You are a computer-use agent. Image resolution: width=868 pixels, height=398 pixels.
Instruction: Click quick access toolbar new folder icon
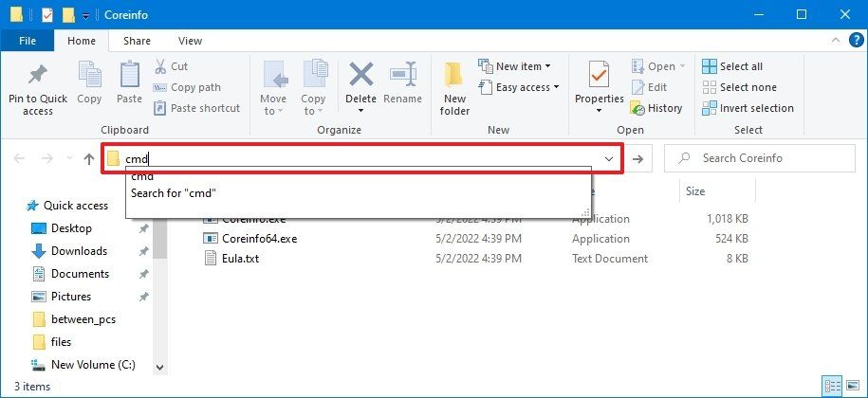click(68, 15)
